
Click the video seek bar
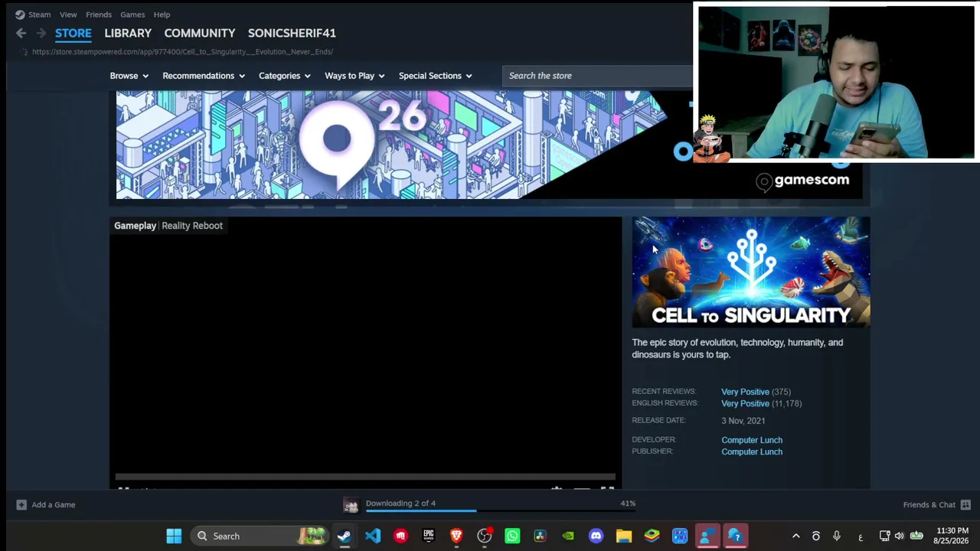click(365, 478)
